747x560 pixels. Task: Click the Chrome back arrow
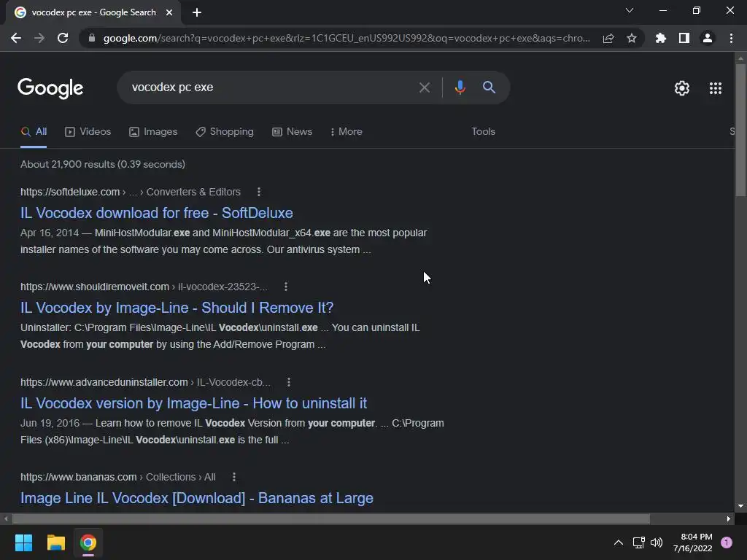(16, 38)
